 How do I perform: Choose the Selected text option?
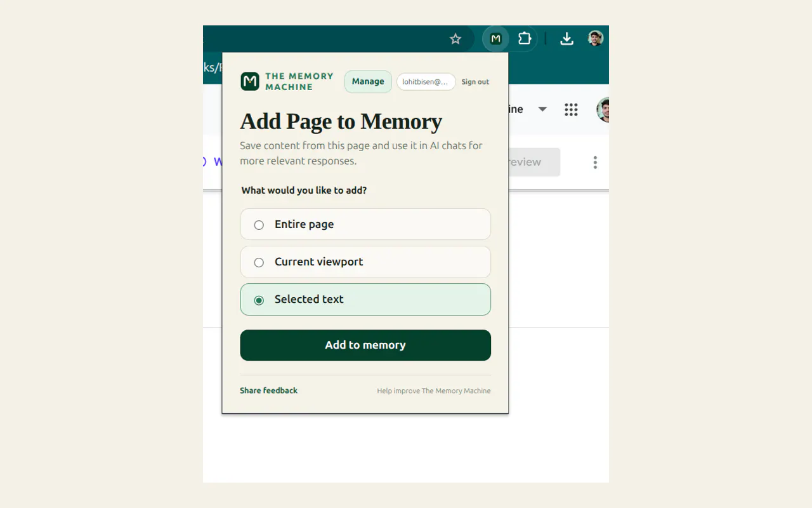tap(365, 300)
